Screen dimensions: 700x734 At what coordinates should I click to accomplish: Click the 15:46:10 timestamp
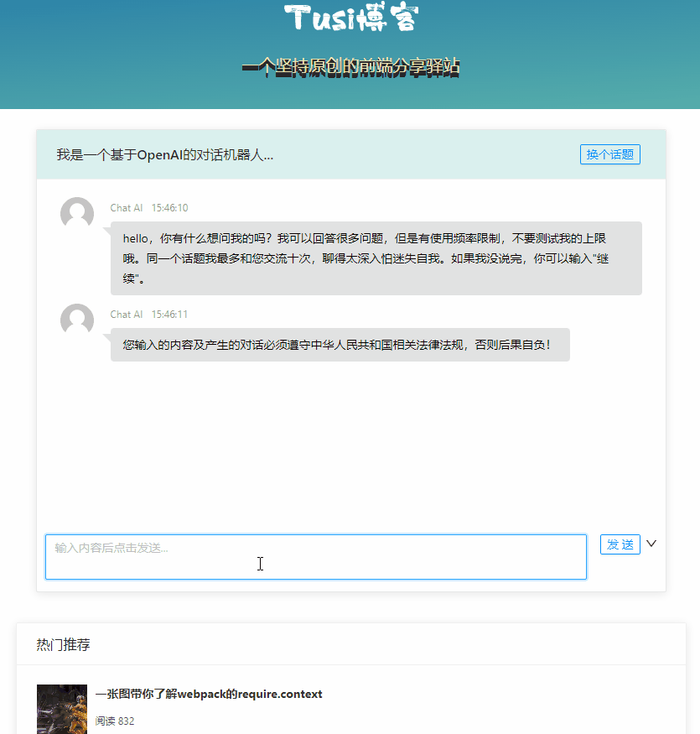tap(171, 207)
